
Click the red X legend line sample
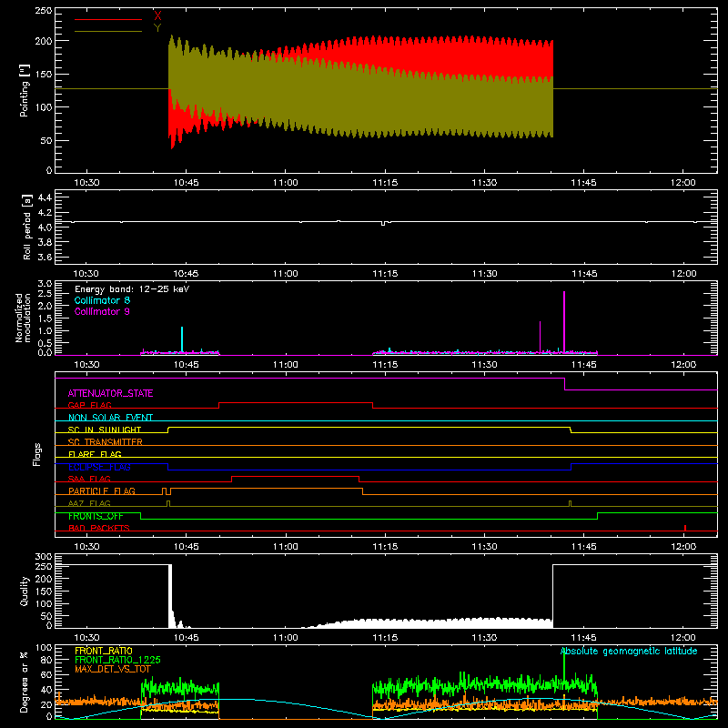tap(108, 19)
